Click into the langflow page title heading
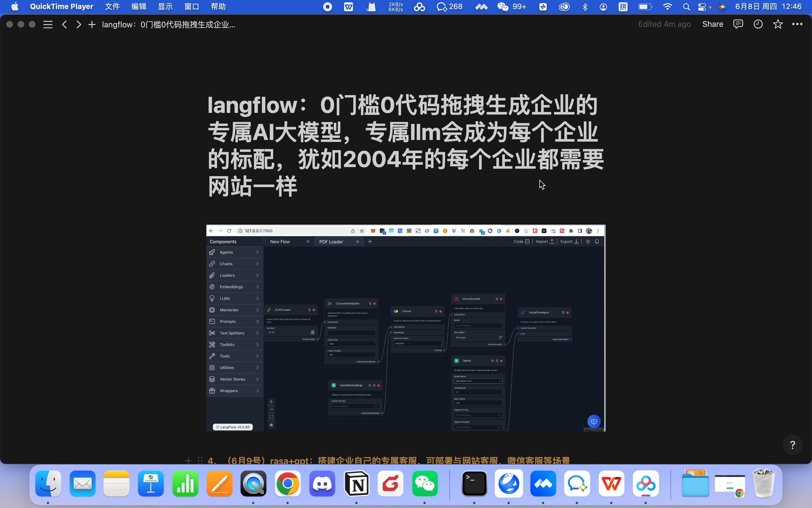Viewport: 812px width, 508px height. pyautogui.click(x=406, y=145)
